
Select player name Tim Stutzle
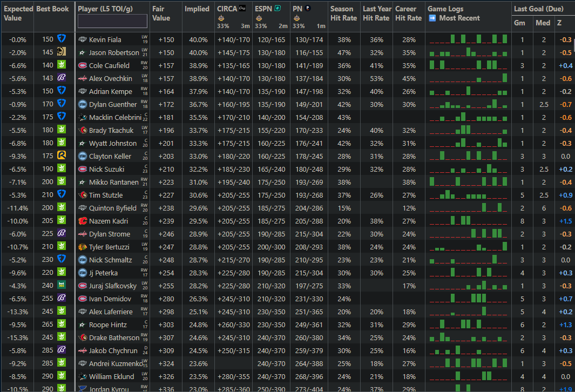coord(106,195)
